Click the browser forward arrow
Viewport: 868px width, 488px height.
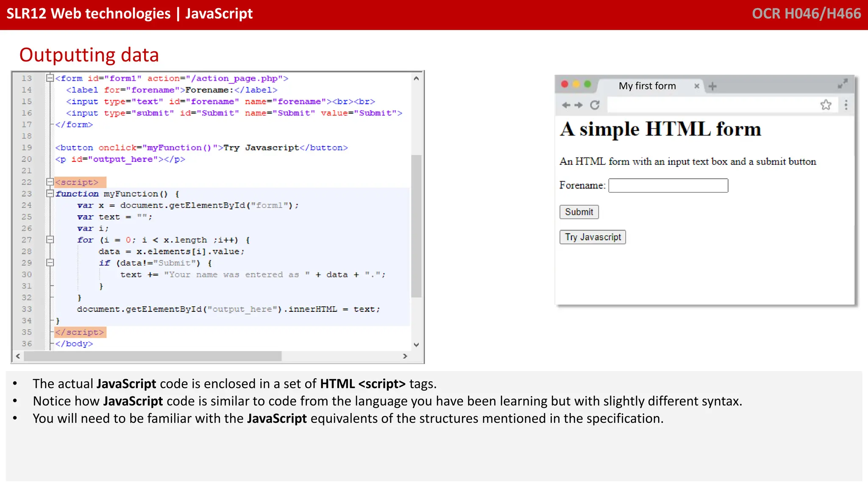(x=579, y=105)
